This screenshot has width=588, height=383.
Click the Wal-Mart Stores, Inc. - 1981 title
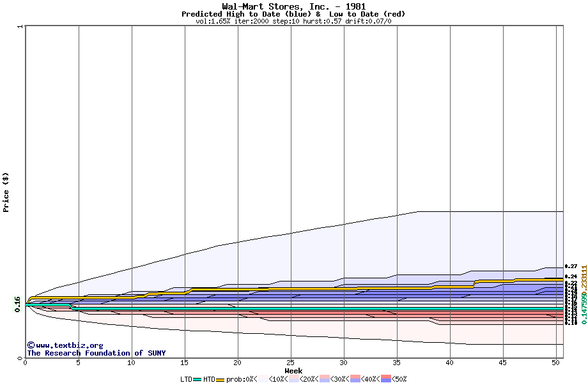tap(293, 6)
